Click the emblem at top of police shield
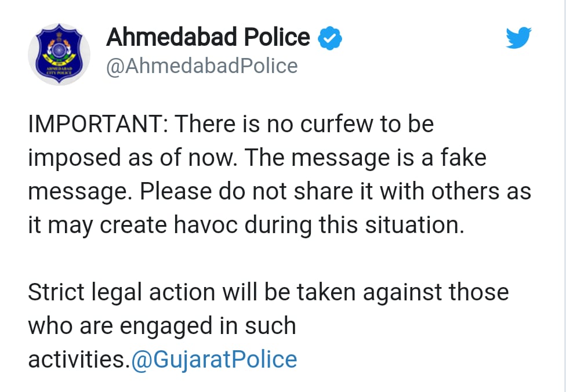The height and width of the screenshot is (392, 566). tap(59, 35)
